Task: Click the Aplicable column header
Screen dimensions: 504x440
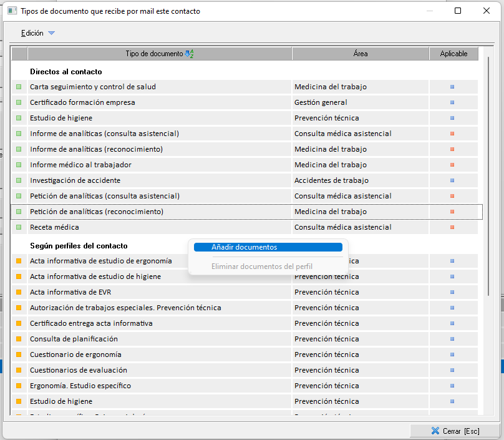Action: tap(453, 54)
